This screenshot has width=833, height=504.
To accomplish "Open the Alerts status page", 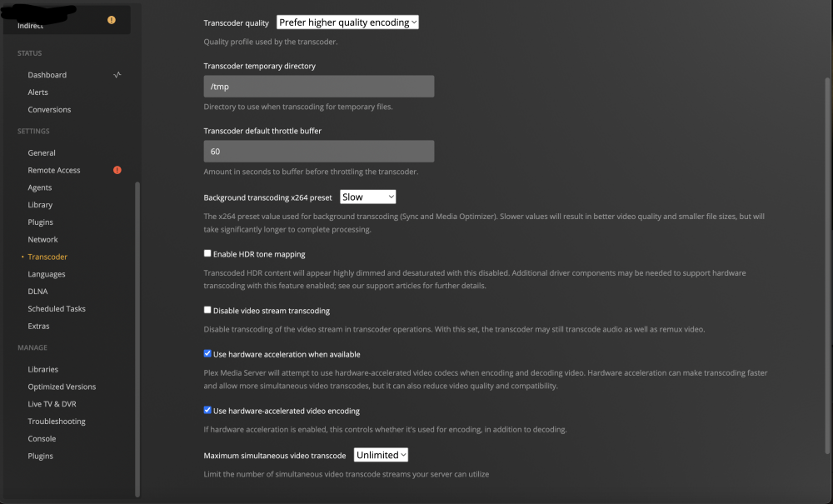I will pos(37,92).
